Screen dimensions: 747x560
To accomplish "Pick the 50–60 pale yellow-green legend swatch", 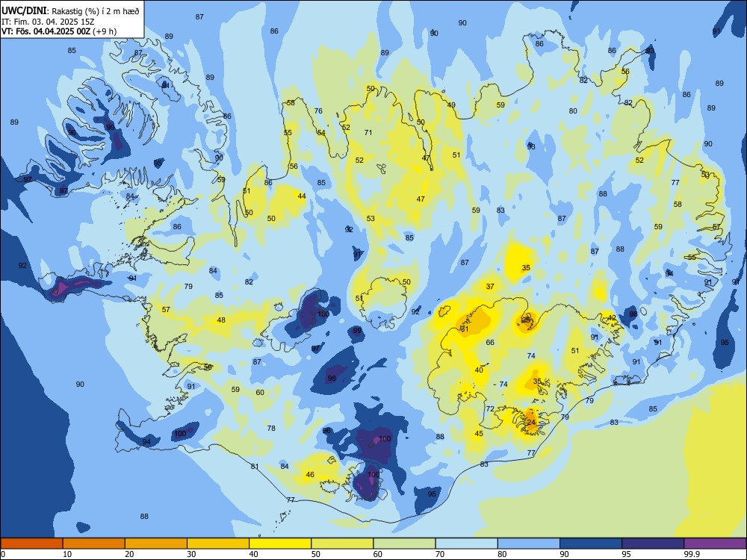I will [342, 544].
